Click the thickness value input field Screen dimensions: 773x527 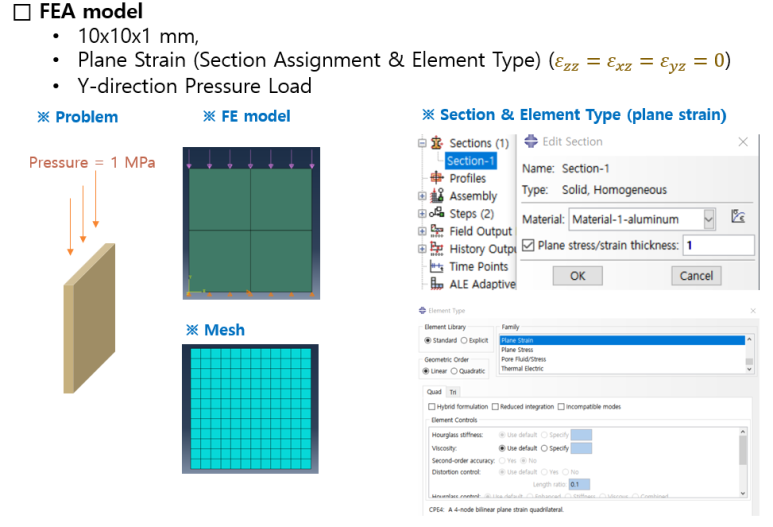pos(716,245)
